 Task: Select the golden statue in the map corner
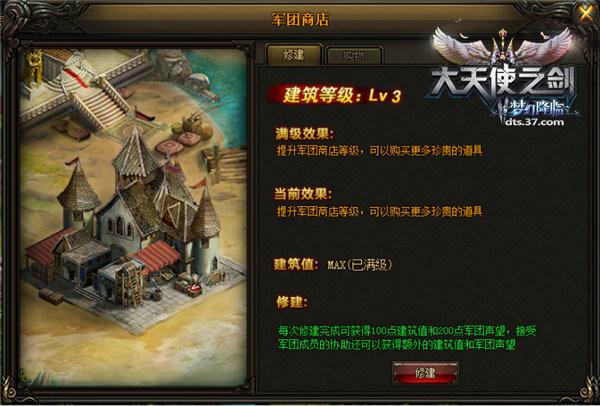pos(34,68)
